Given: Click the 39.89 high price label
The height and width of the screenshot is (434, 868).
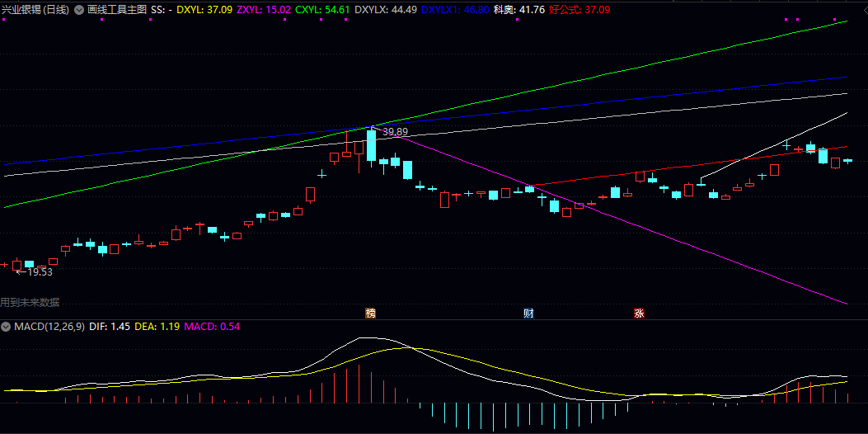Looking at the screenshot, I should click(x=395, y=132).
